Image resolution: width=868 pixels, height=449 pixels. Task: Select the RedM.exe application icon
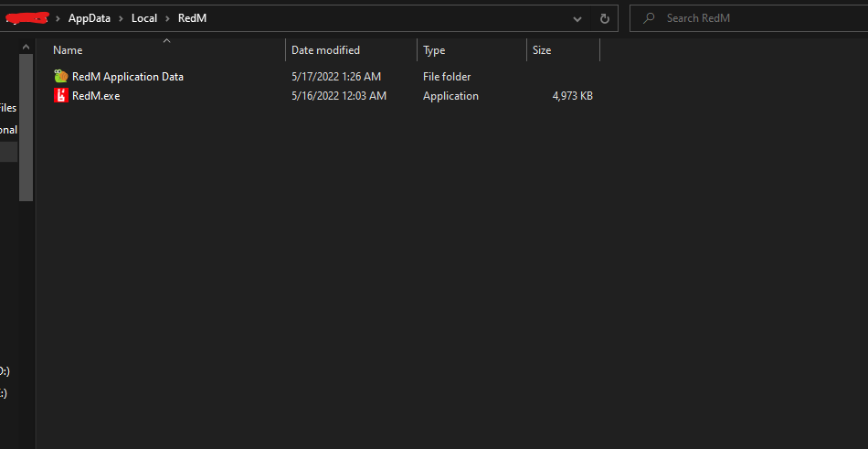(61, 95)
